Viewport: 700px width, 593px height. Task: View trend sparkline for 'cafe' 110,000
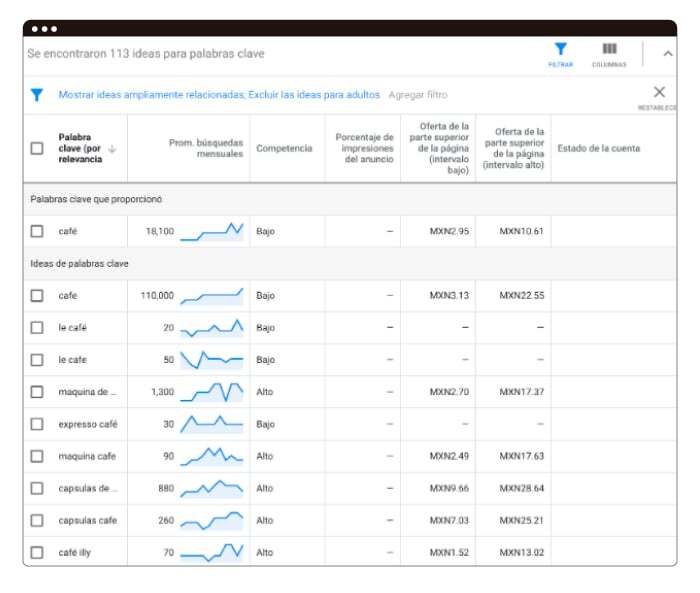pos(212,296)
